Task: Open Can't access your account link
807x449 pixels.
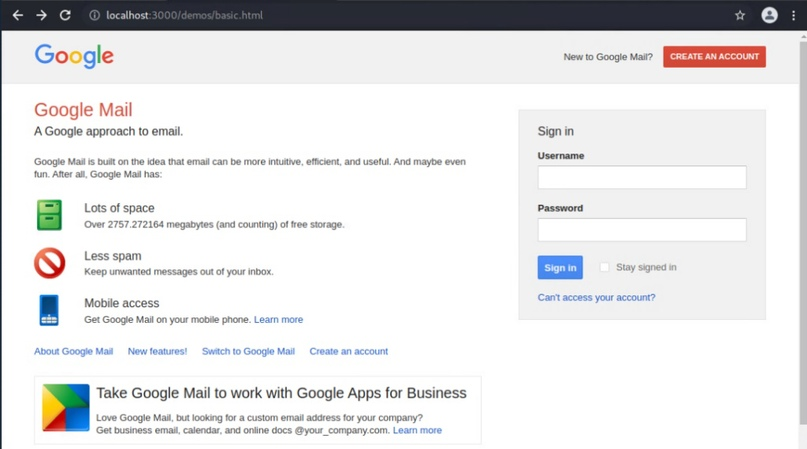Action: click(597, 298)
